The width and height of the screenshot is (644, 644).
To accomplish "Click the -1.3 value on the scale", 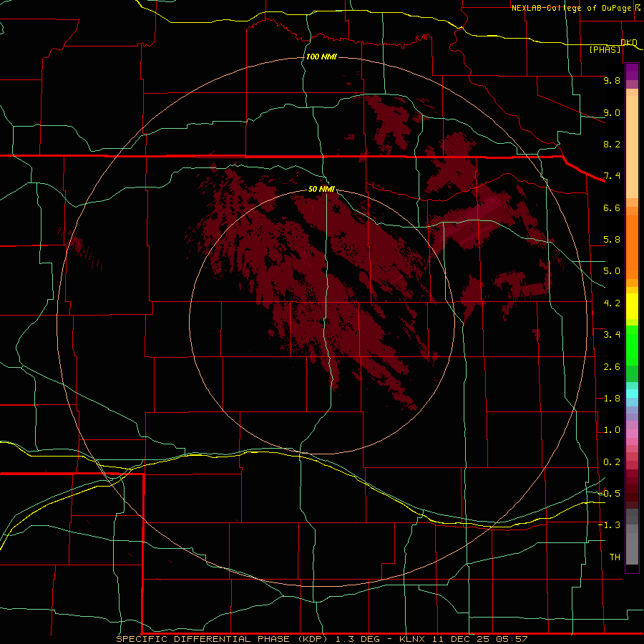I will 609,525.
